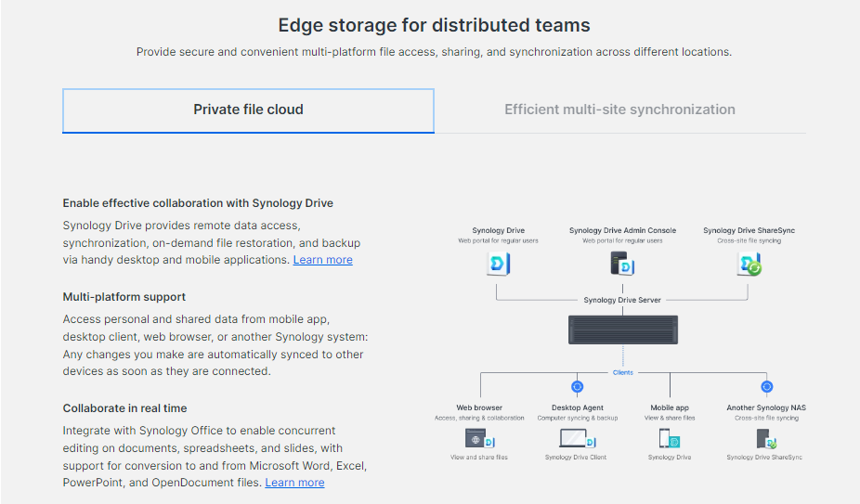The height and width of the screenshot is (504, 860).
Task: Click the Another Synology NAS label
Action: pyautogui.click(x=766, y=407)
